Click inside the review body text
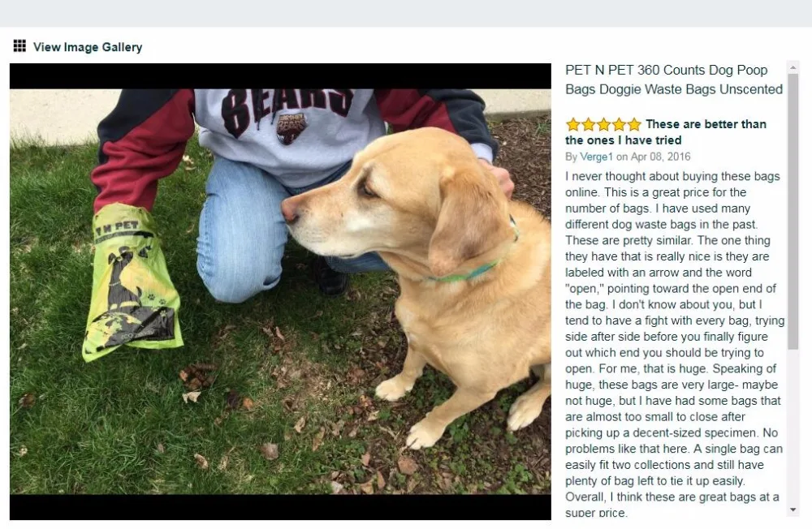 674,344
